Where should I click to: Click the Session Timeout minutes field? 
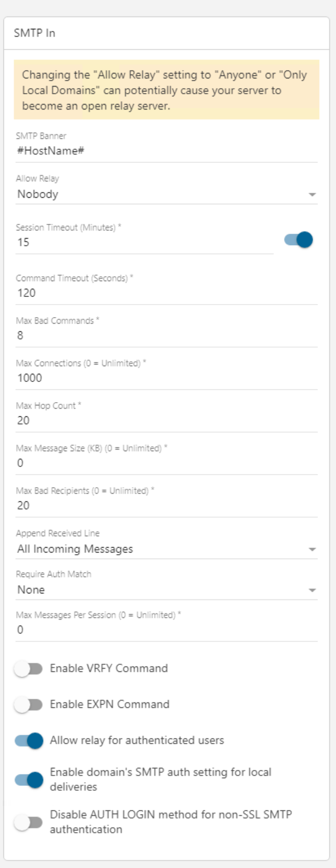pyautogui.click(x=144, y=242)
